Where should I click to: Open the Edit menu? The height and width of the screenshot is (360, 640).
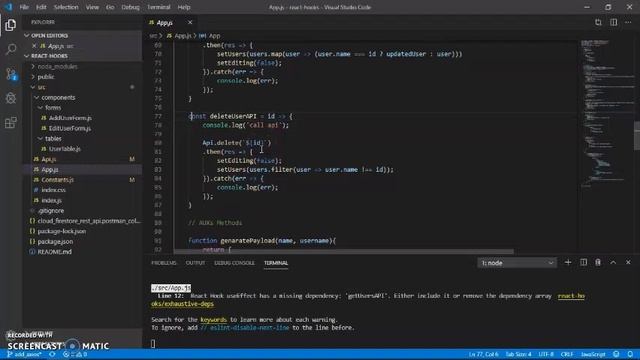[x=41, y=7]
